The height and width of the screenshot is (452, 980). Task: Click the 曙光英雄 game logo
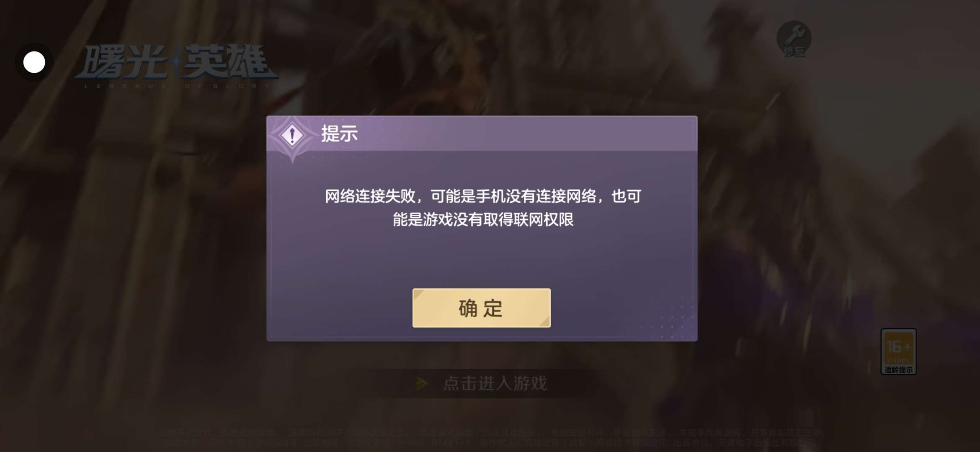click(177, 63)
